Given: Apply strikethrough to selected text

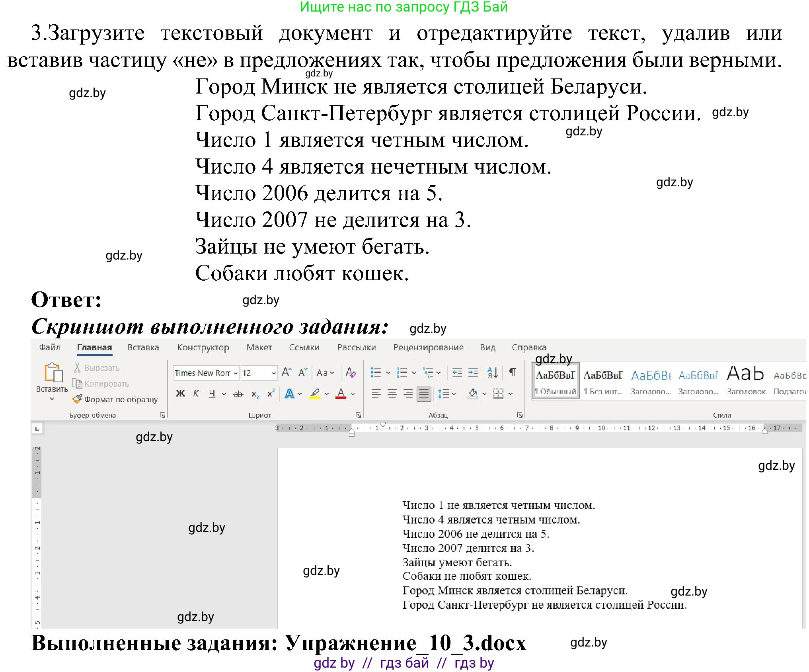Looking at the screenshot, I should pos(238,394).
